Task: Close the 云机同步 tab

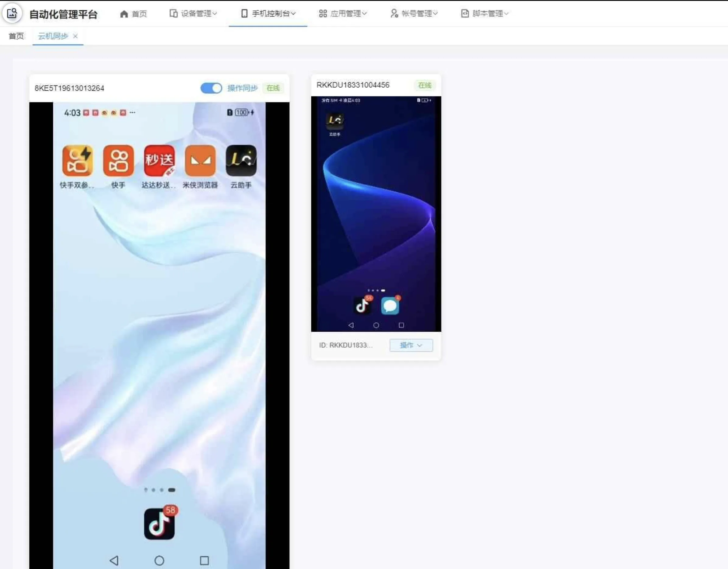Action: pyautogui.click(x=75, y=36)
